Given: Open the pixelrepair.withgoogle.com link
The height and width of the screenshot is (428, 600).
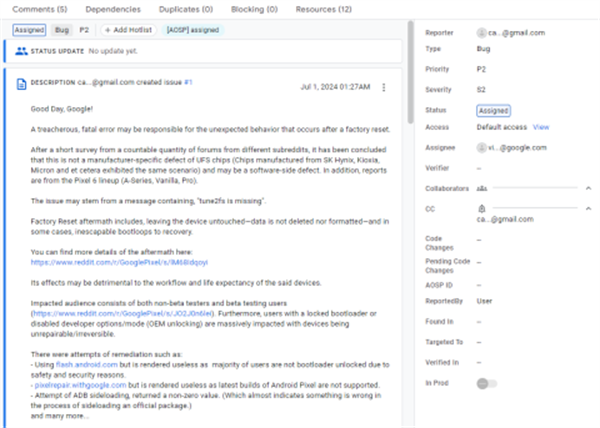Looking at the screenshot, I should [x=80, y=385].
